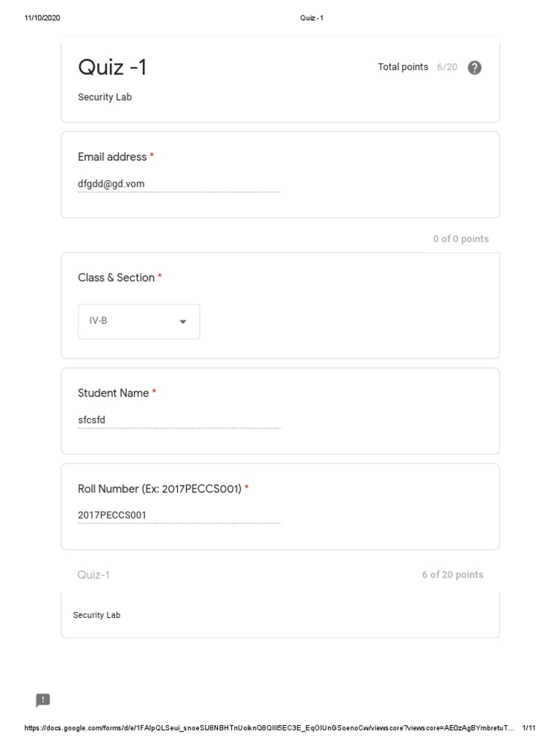The image size is (560, 747).
Task: Click the large Quiz -1 form title
Action: tap(112, 67)
